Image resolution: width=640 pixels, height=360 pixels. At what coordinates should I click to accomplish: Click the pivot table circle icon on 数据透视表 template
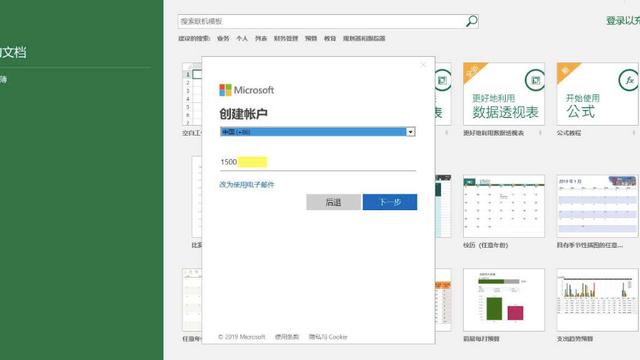[x=535, y=80]
